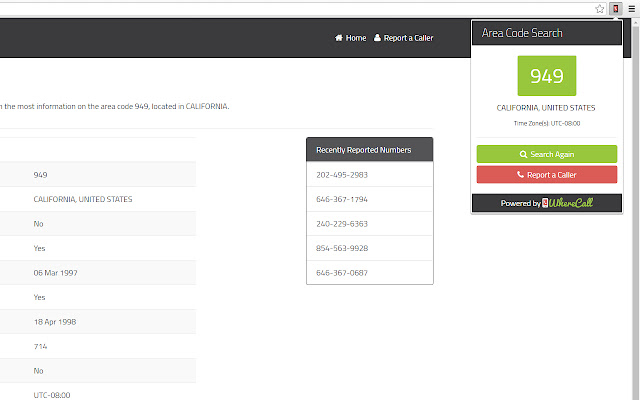This screenshot has height=400, width=640.
Task: Click the 06 Mar 1997 table cell
Action: [x=56, y=273]
